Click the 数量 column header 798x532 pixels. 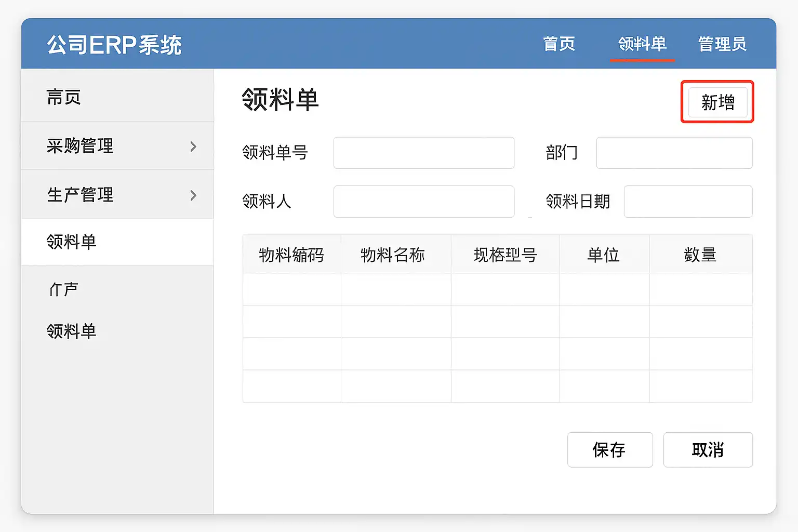pyautogui.click(x=700, y=255)
